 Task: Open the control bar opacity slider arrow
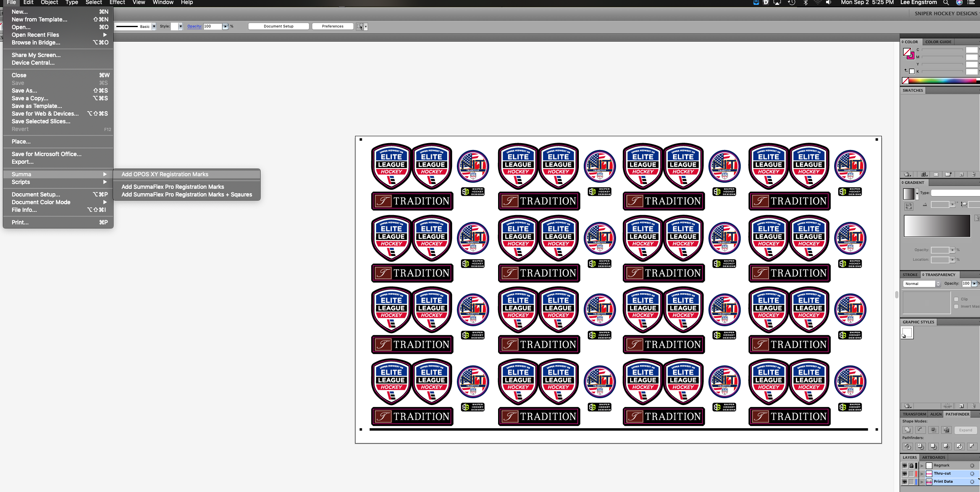click(225, 27)
